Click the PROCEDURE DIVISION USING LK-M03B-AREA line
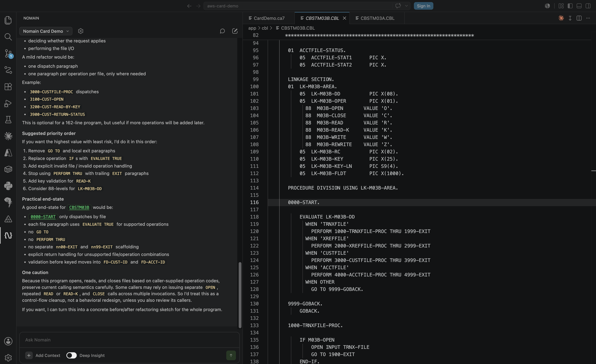The width and height of the screenshot is (596, 364). click(x=343, y=188)
